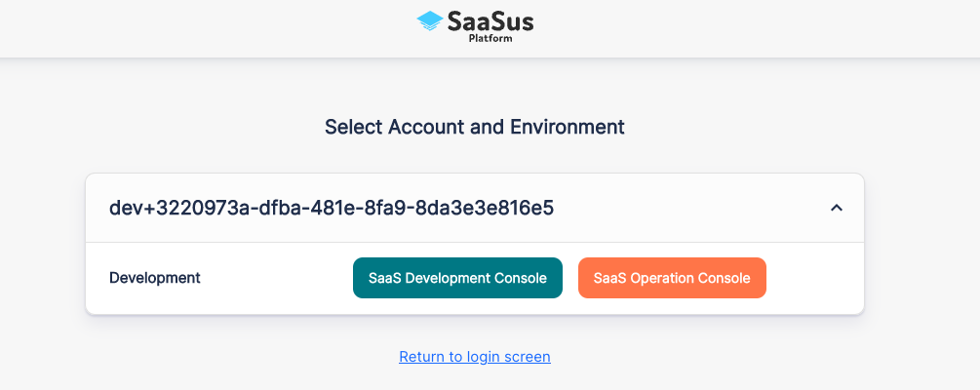Click the Select Account and Environment heading
This screenshot has width=980, height=390.
pos(474,127)
